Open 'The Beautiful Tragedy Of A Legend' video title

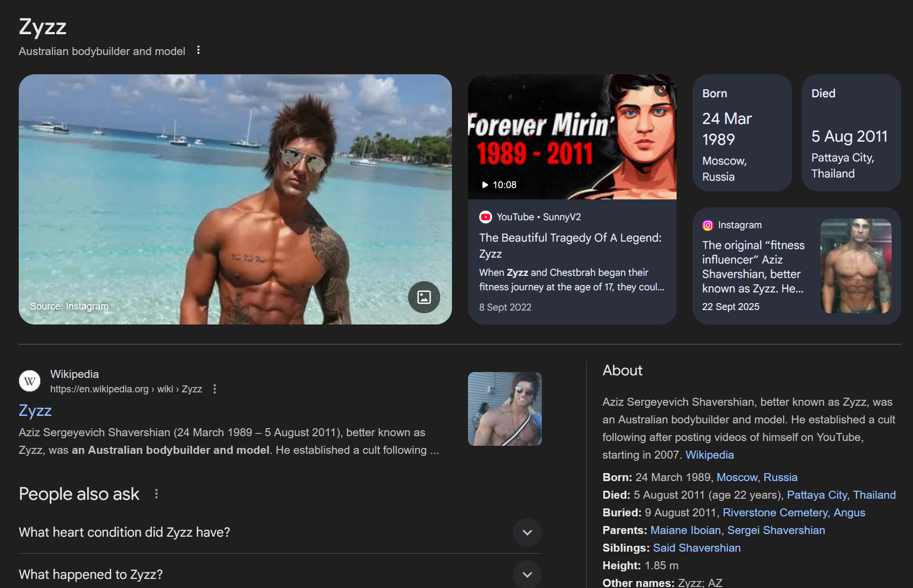(x=570, y=246)
